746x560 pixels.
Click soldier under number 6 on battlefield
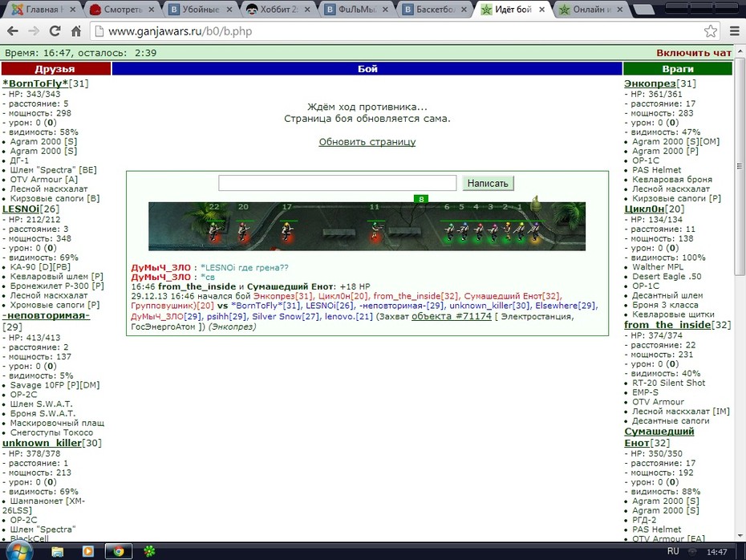pyautogui.click(x=448, y=232)
